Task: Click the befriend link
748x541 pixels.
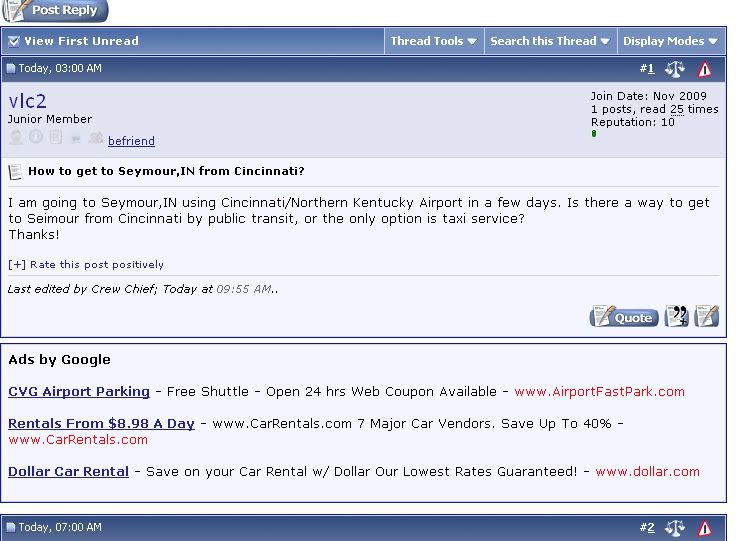Action: click(131, 141)
